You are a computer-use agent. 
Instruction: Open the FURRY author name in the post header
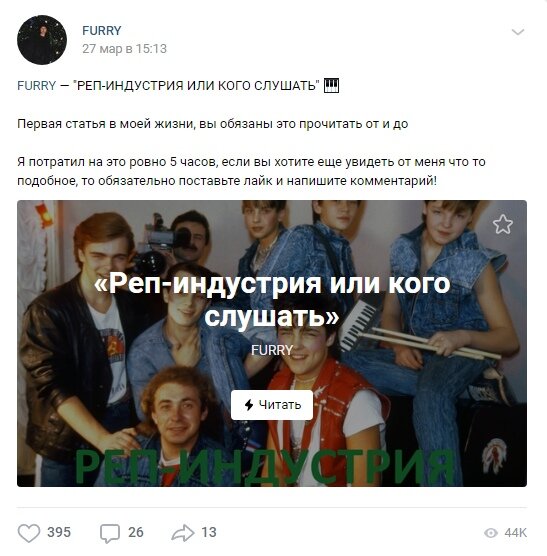[102, 30]
